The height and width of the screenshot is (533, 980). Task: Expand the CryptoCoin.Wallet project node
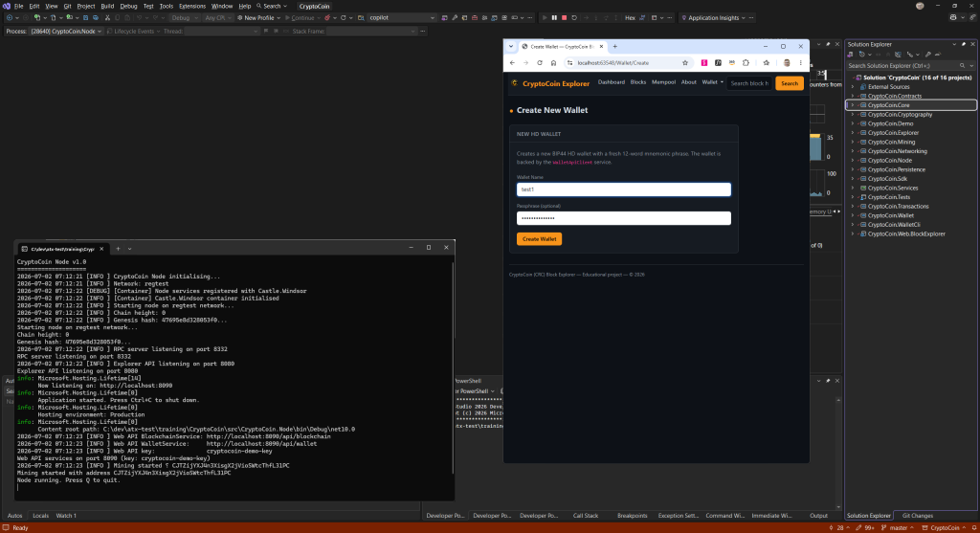click(853, 215)
